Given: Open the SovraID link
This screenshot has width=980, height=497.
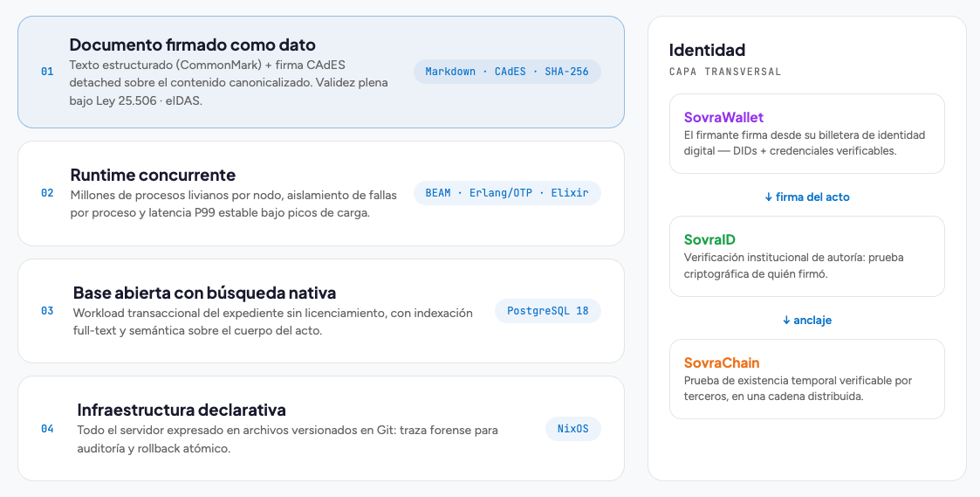Looking at the screenshot, I should (709, 239).
